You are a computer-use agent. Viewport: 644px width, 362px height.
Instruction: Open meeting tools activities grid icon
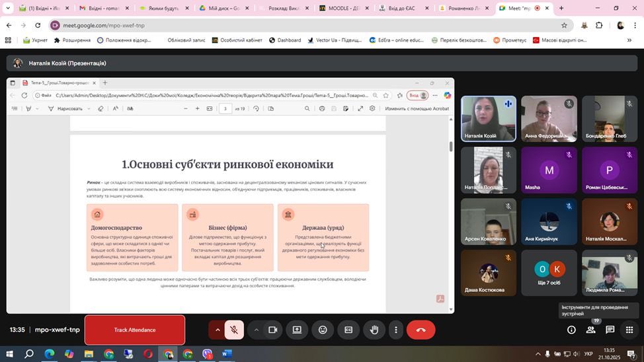pos(629,330)
